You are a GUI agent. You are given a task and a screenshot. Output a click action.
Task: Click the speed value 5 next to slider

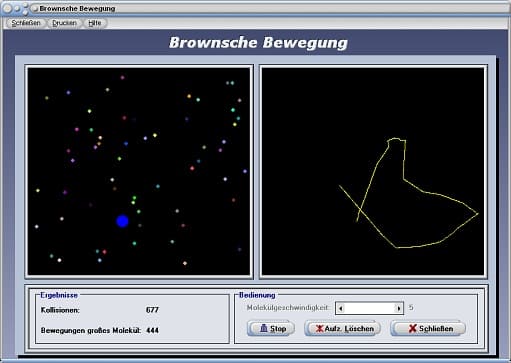click(x=411, y=308)
